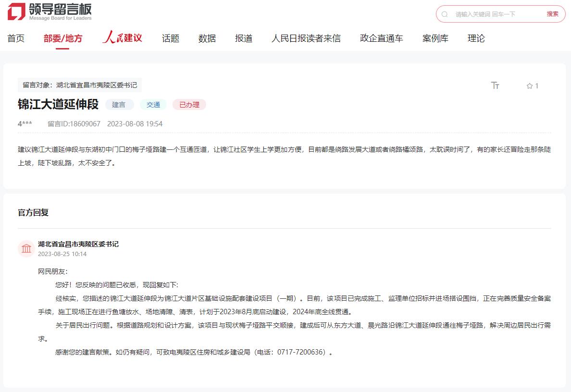Click the 人民建议 logo in the navbar
Image resolution: width=571 pixels, height=392 pixels.
click(123, 38)
